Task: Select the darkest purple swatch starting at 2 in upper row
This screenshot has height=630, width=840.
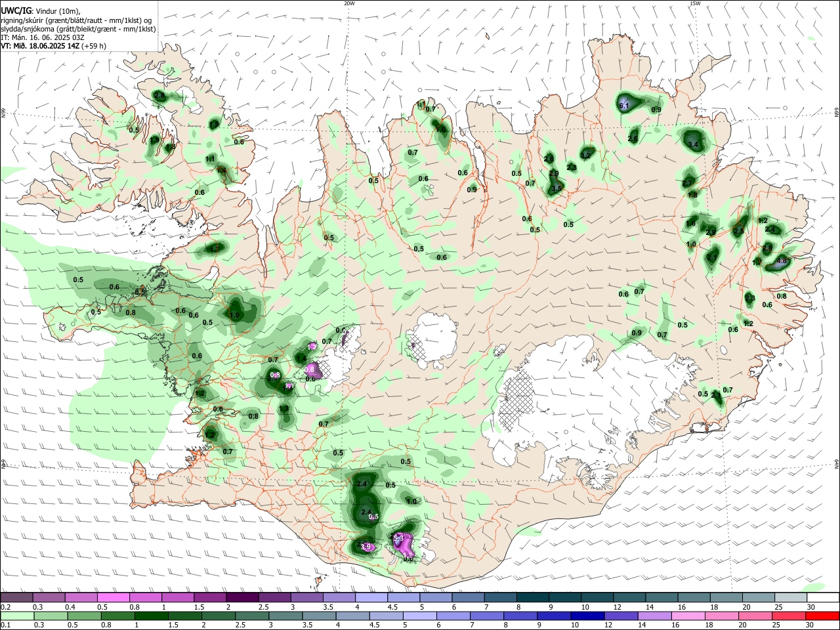Action: [x=242, y=598]
